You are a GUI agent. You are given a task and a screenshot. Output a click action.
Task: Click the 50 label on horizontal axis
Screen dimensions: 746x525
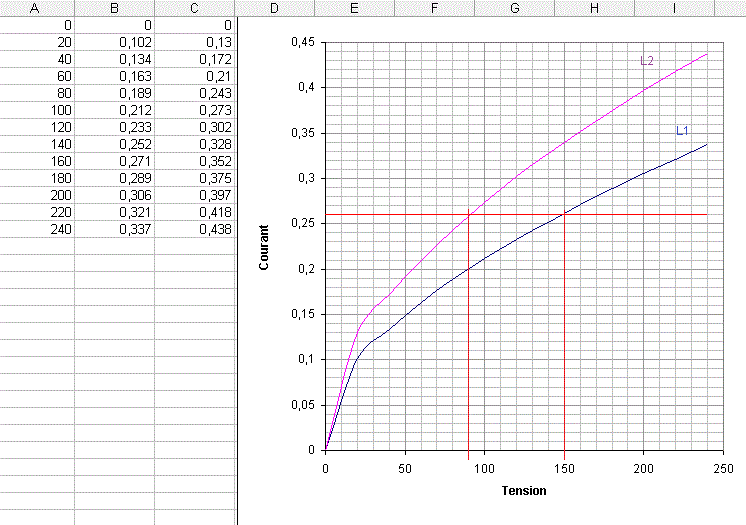[405, 469]
